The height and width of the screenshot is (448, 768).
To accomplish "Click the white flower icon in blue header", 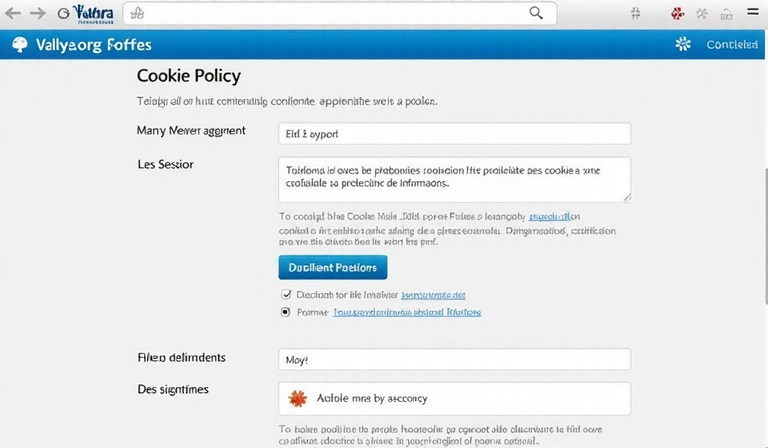I will [x=684, y=44].
